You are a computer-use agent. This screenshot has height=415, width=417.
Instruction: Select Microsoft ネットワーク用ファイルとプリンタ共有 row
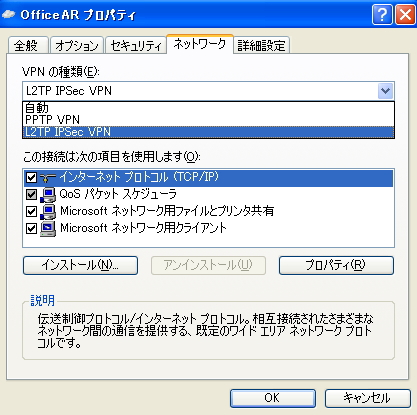(x=209, y=212)
